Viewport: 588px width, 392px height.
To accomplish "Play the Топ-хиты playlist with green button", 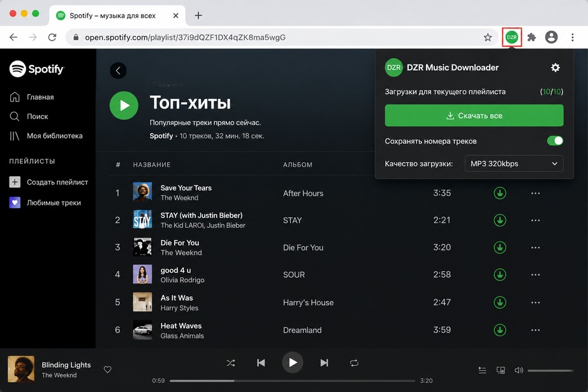I will (124, 105).
